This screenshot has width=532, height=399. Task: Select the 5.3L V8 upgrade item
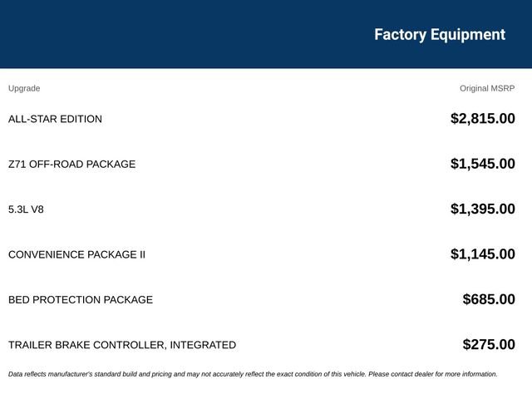point(26,209)
